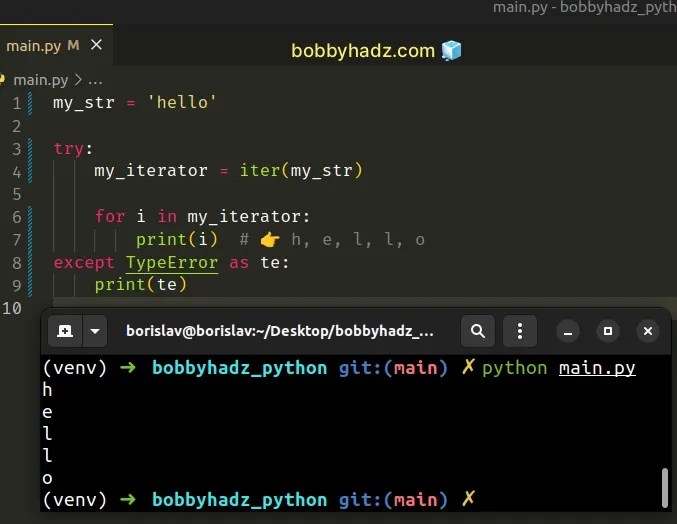Click print(i) on line 7
The height and width of the screenshot is (524, 677).
pos(177,240)
